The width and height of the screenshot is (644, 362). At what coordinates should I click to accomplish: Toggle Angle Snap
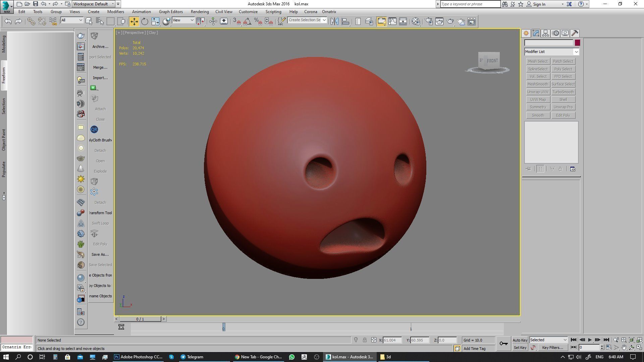tap(248, 21)
